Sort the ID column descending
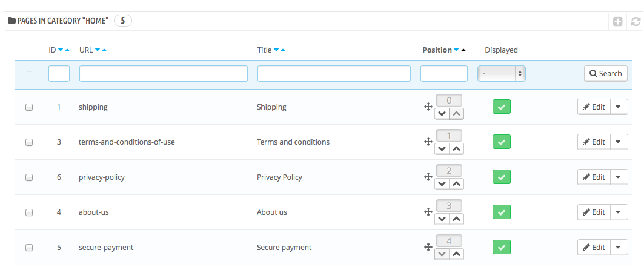 [x=61, y=50]
